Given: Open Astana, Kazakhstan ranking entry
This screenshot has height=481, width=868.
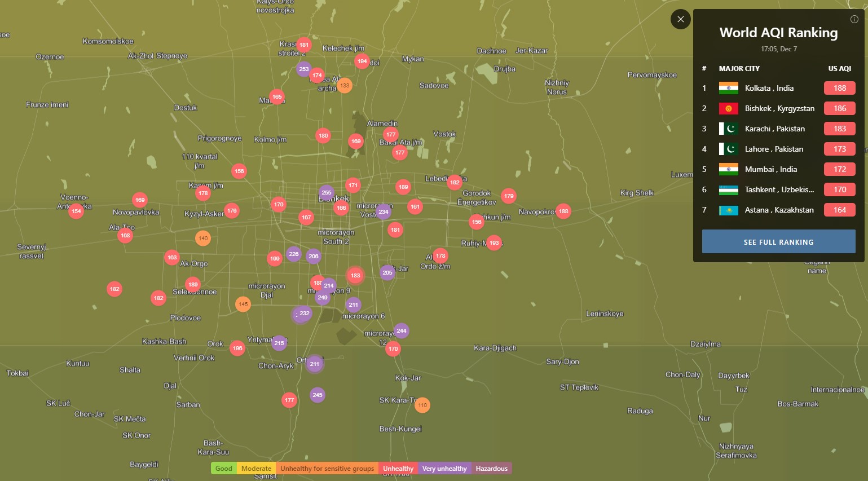Looking at the screenshot, I should pos(778,210).
